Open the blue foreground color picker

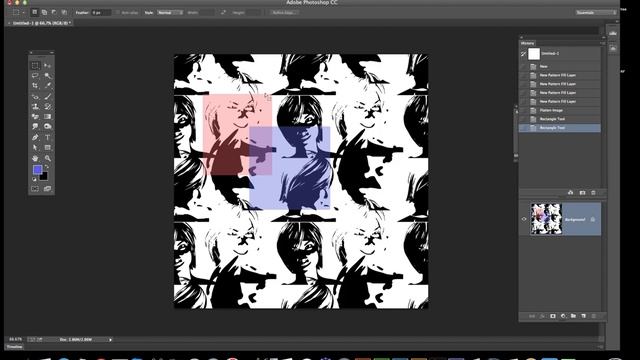tap(37, 170)
